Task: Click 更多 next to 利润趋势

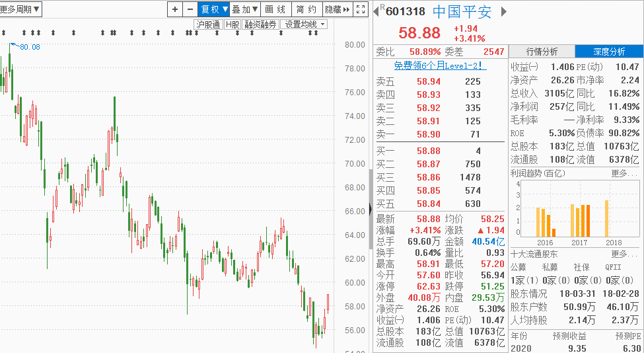Action: [x=625, y=173]
